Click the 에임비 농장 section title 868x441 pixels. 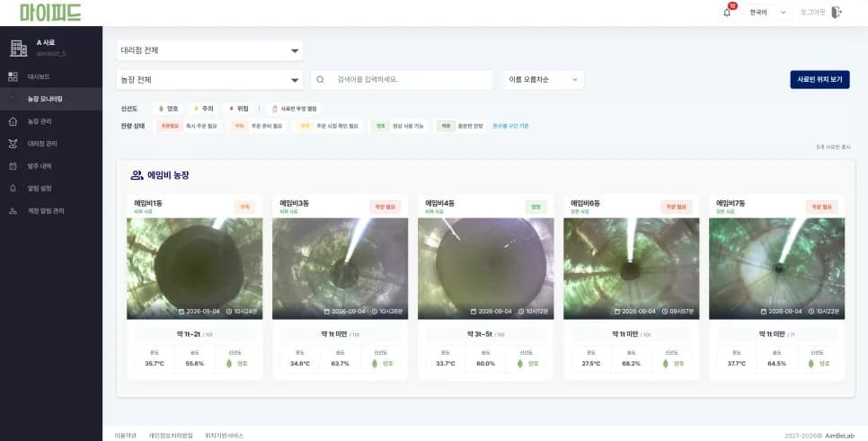[168, 175]
